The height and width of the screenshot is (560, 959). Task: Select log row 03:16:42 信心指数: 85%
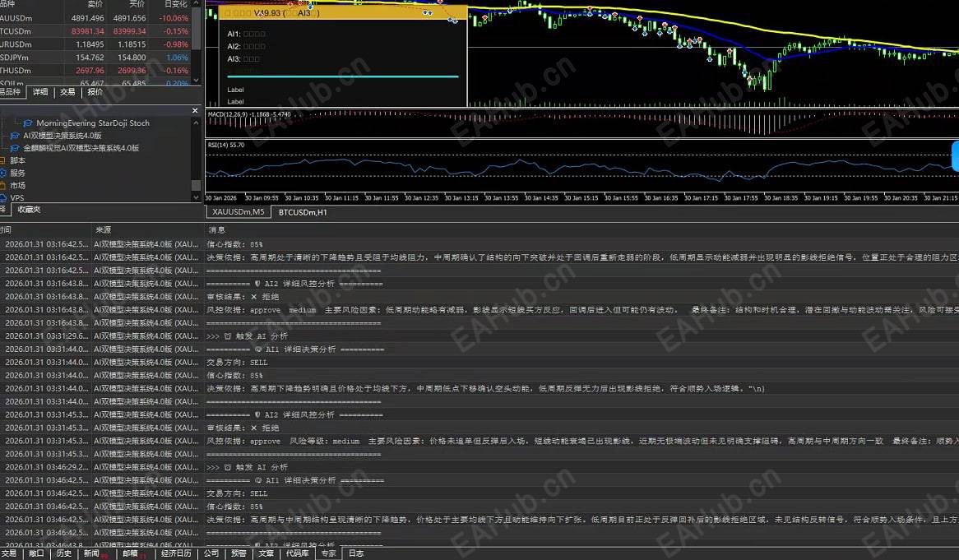(x=479, y=244)
